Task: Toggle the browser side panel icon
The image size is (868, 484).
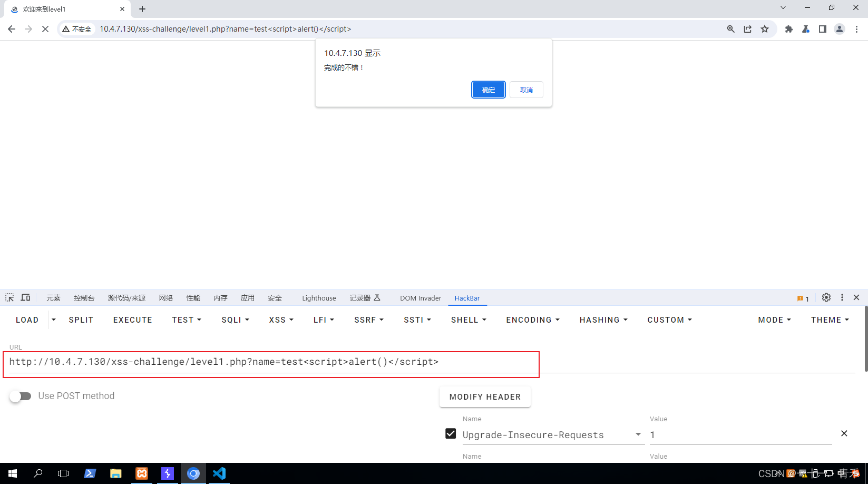Action: (x=823, y=29)
